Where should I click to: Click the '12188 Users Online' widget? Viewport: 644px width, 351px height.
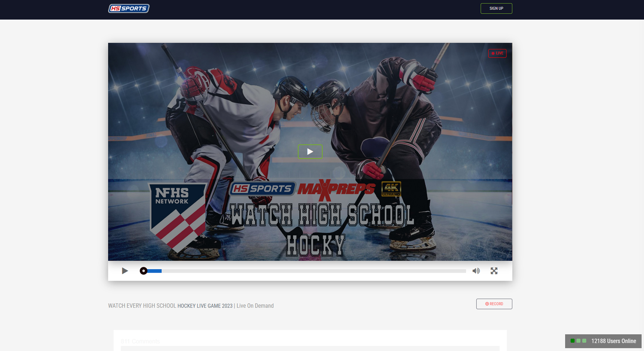point(613,341)
